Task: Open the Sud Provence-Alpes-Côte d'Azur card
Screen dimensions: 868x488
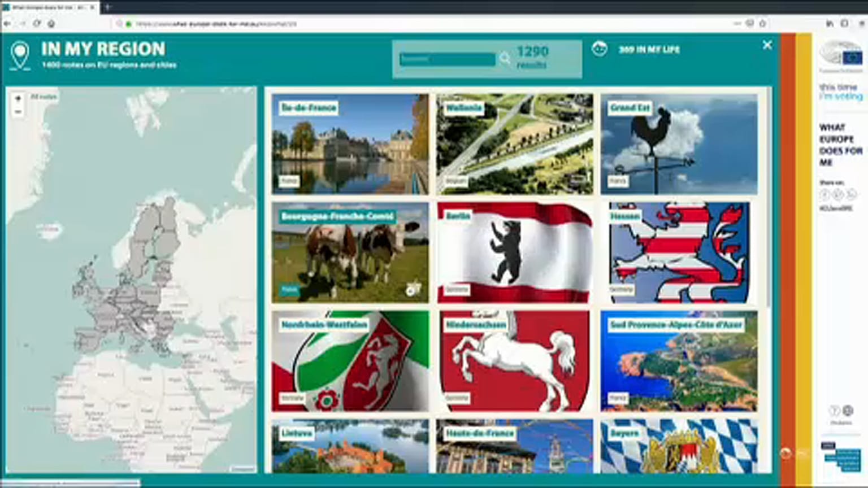Action: [x=679, y=361]
